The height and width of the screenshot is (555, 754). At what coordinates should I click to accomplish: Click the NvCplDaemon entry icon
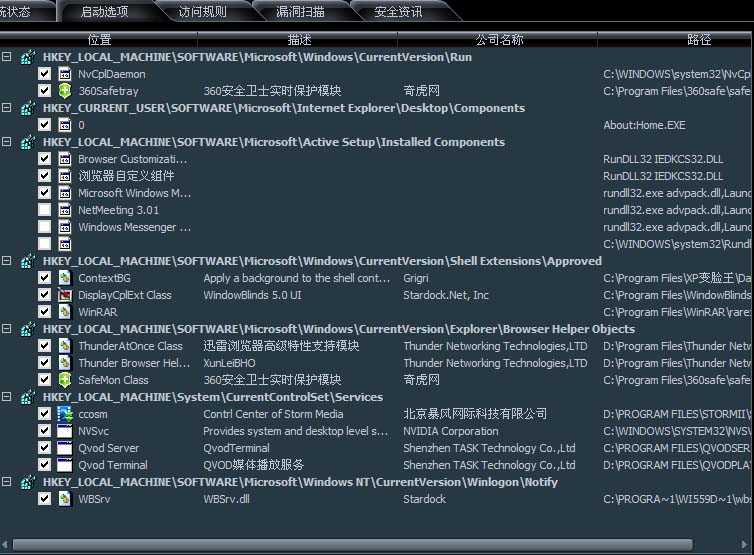tap(64, 74)
